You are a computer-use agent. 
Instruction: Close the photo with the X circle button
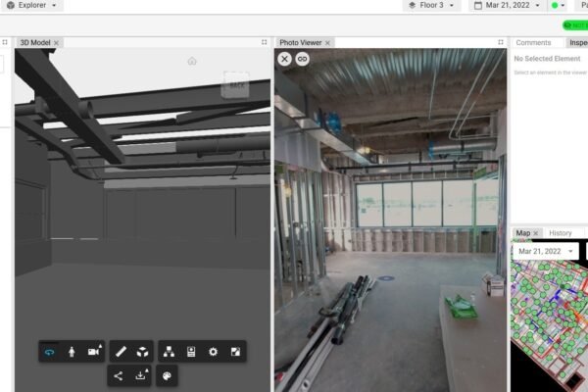(284, 59)
